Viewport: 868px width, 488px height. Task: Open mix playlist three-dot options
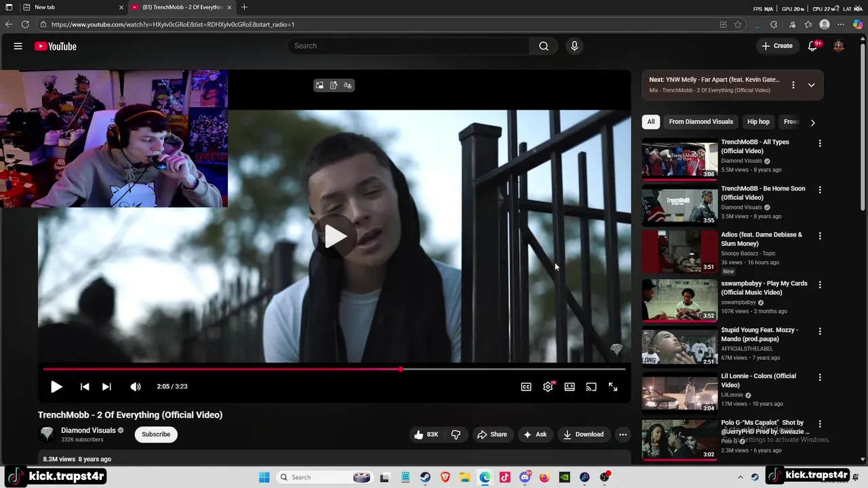[793, 85]
